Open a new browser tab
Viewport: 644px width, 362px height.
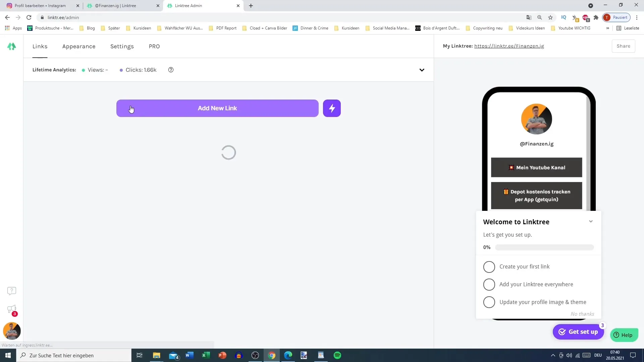251,6
